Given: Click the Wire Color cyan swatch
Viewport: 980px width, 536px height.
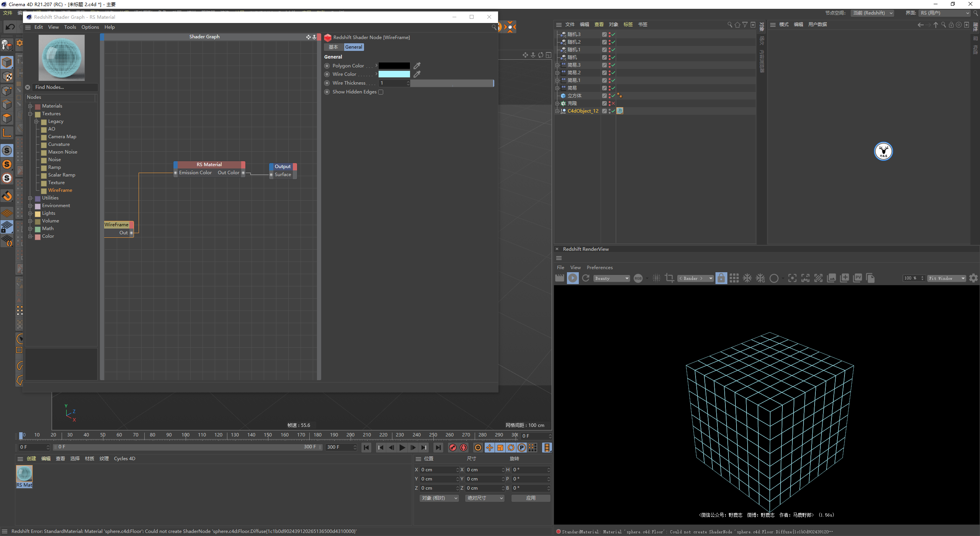Looking at the screenshot, I should coord(394,74).
